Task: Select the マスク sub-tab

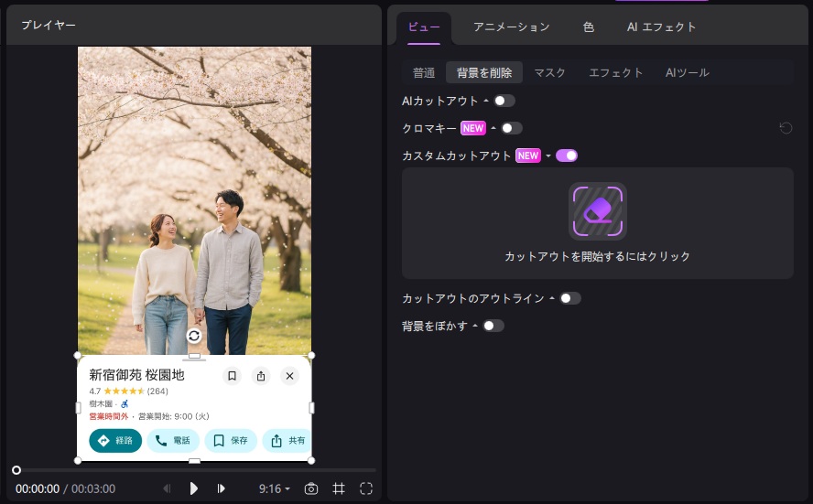Action: pyautogui.click(x=549, y=72)
